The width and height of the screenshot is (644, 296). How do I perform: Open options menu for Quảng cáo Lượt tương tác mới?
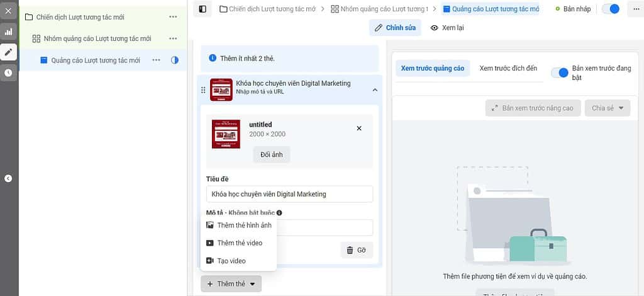(x=156, y=60)
